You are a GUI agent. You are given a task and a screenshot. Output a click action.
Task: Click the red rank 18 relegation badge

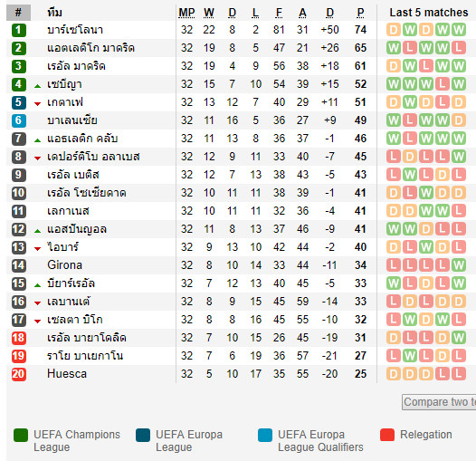pyautogui.click(x=18, y=338)
